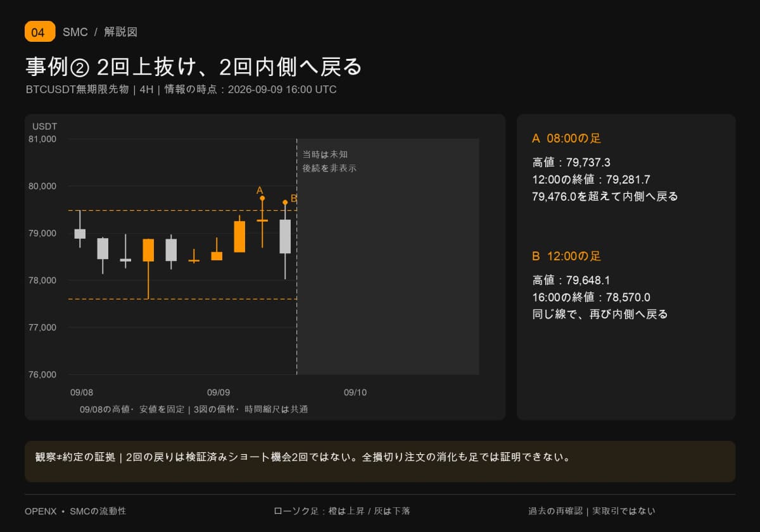
Task: Click the orange dot marker under chart label A
Action: coord(262,198)
